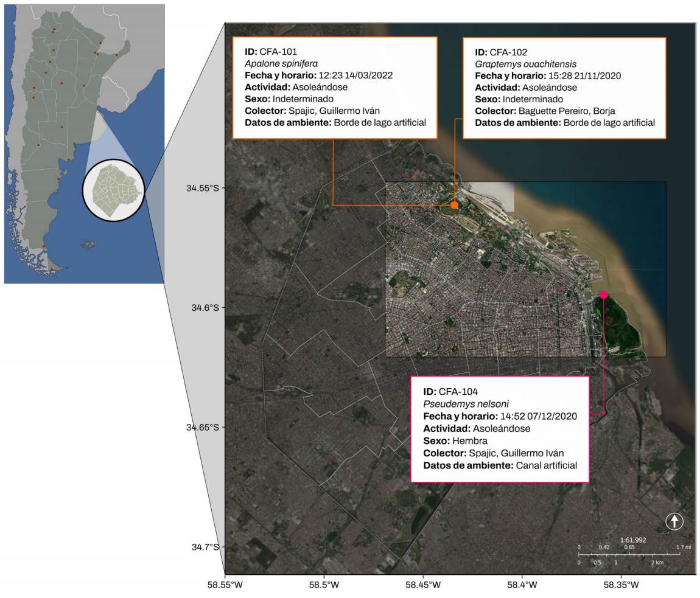700x598 pixels.
Task: Click the orange location marker dot
Action: point(454,205)
